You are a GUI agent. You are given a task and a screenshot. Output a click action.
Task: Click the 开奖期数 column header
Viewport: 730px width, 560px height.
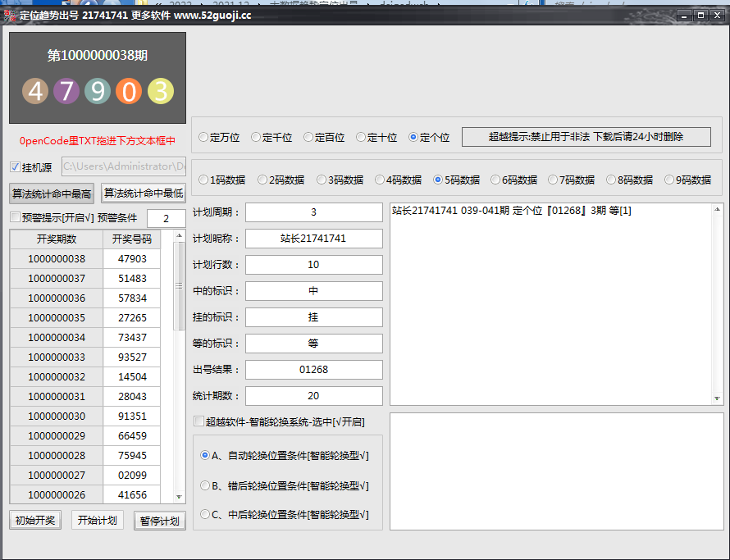pos(57,239)
